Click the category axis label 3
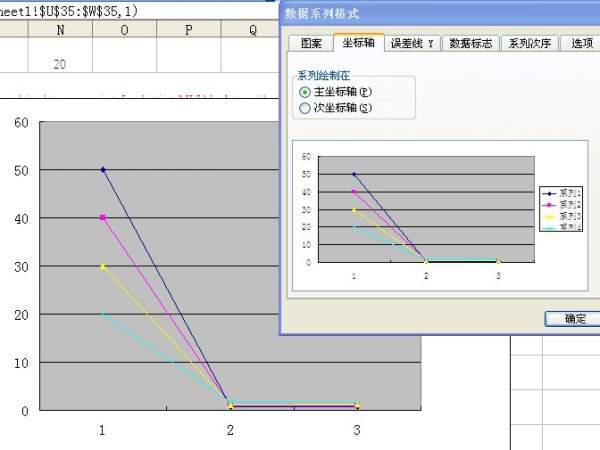 (x=357, y=430)
